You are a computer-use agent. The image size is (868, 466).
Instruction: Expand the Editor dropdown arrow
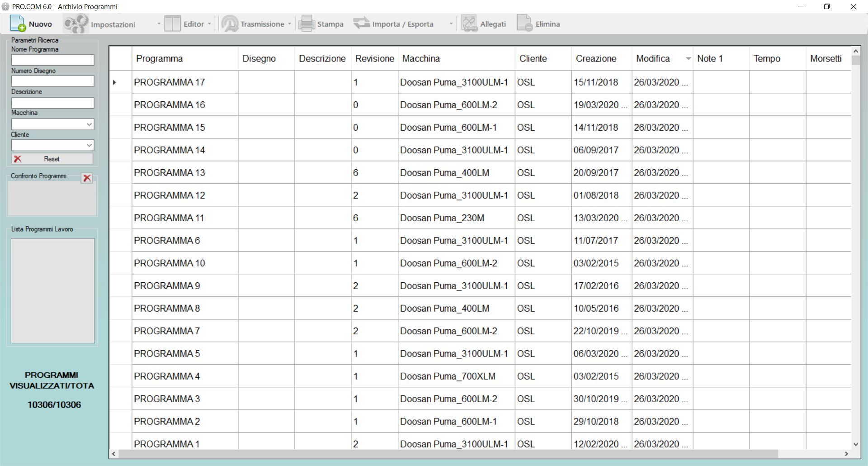coord(209,24)
